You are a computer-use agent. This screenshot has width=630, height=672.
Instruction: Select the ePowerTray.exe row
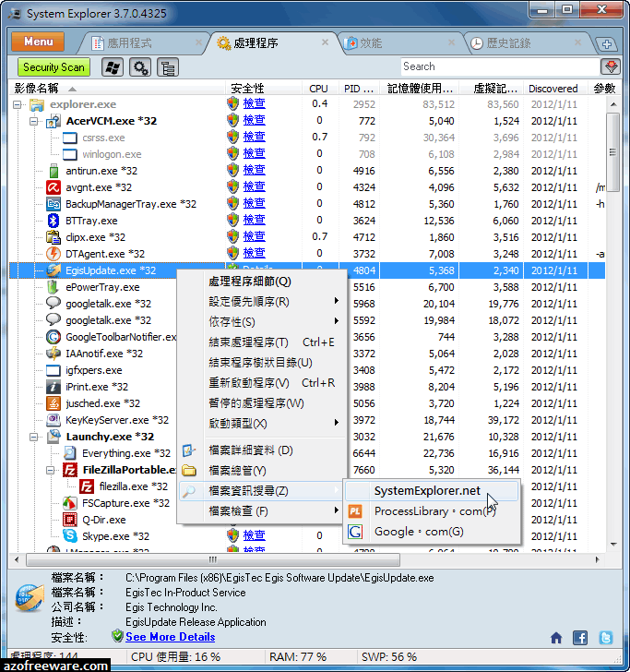click(x=102, y=287)
